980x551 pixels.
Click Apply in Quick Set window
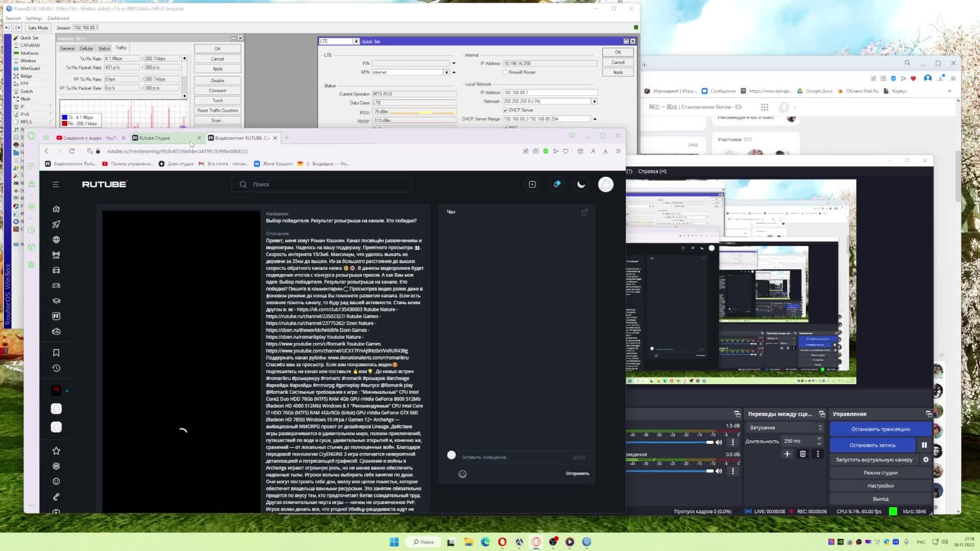coord(618,72)
